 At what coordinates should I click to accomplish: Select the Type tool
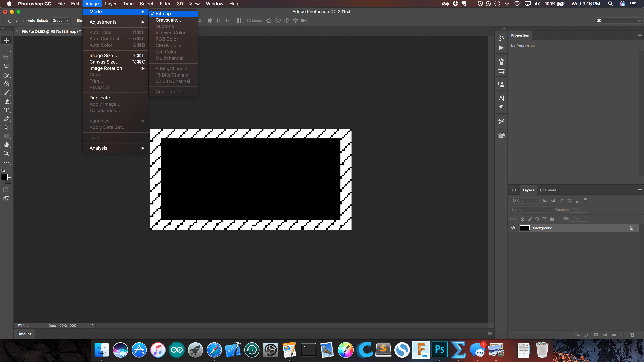click(6, 110)
